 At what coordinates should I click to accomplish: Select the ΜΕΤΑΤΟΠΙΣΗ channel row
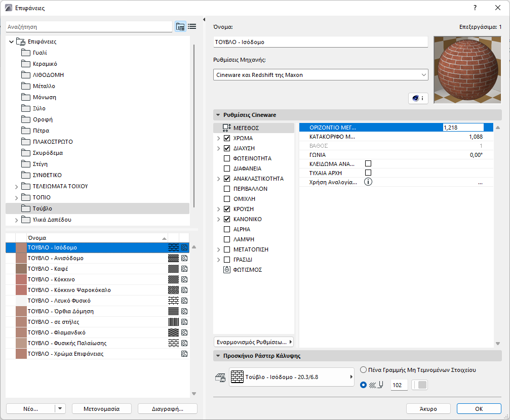(x=254, y=249)
